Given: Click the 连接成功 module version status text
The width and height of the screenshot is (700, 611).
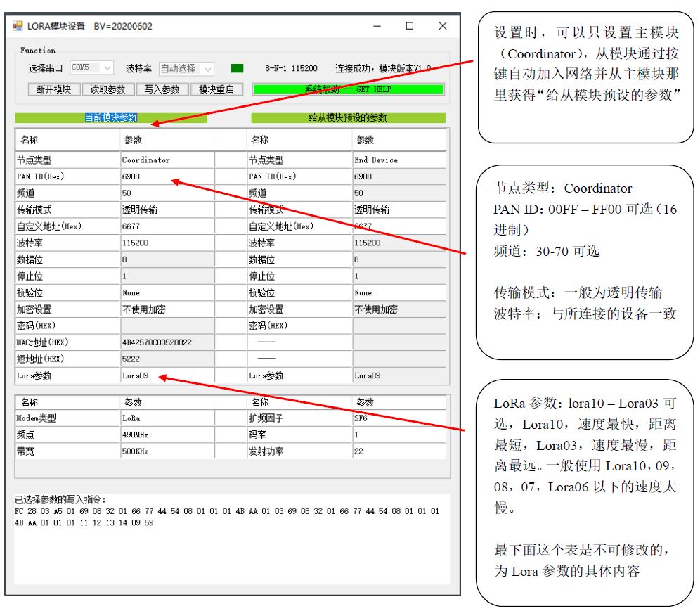Looking at the screenshot, I should click(x=383, y=68).
